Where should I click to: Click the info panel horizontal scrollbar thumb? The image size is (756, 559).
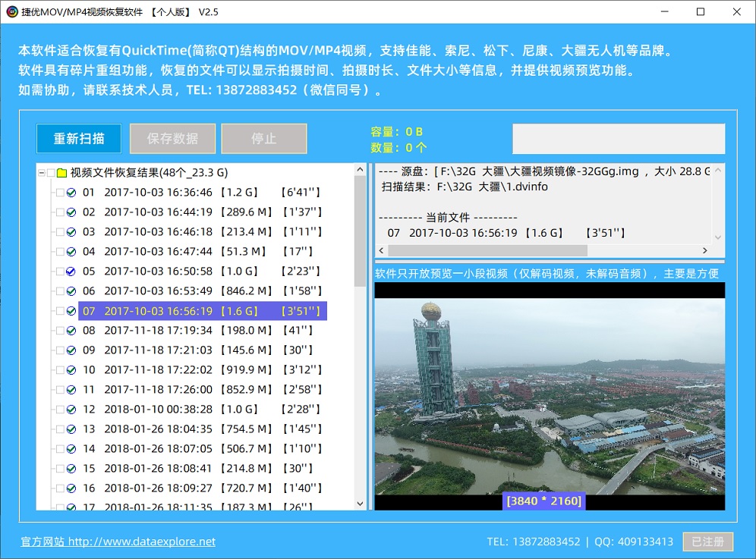pos(487,250)
